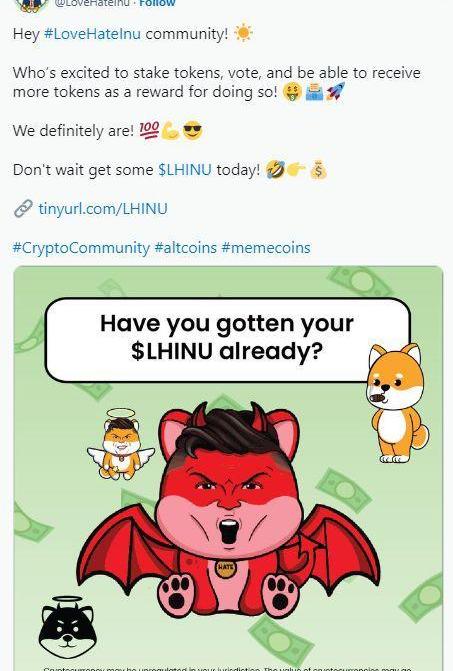Image resolution: width=453 pixels, height=671 pixels.
Task: Click the sunglasses face emoji
Action: (x=192, y=130)
